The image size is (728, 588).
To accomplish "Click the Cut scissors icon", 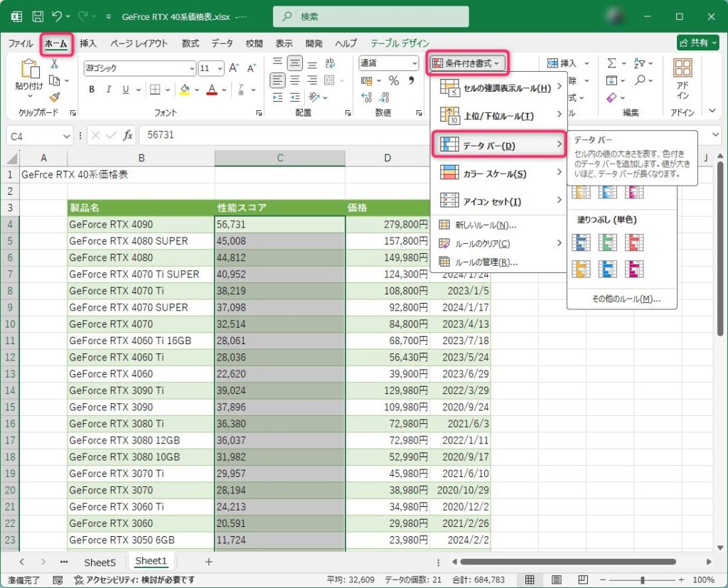I will pos(54,64).
